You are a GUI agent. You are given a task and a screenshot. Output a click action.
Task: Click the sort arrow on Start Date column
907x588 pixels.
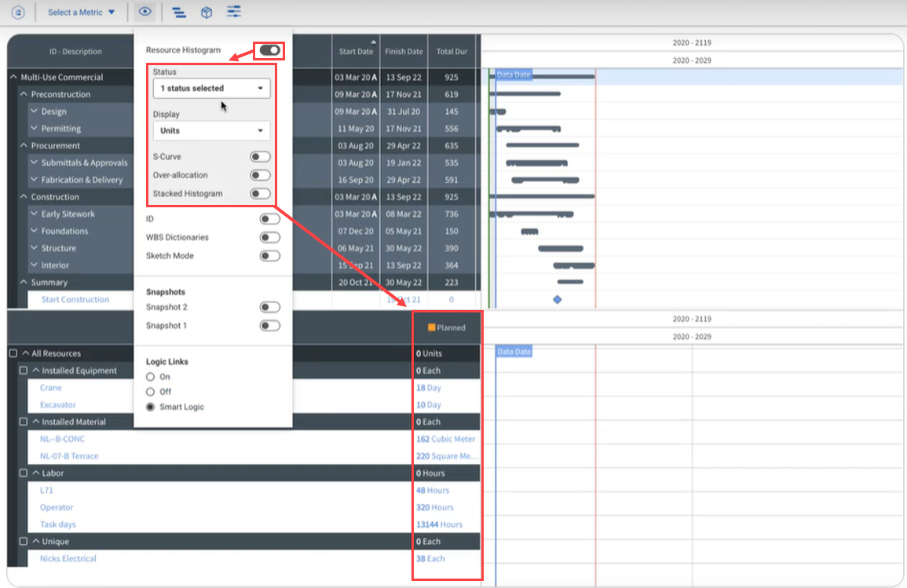pos(373,41)
